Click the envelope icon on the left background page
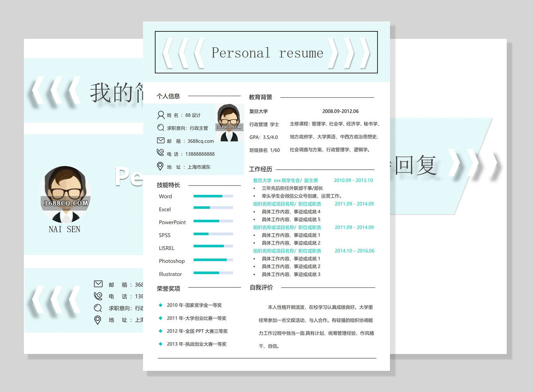This screenshot has height=392, width=533. tap(98, 284)
